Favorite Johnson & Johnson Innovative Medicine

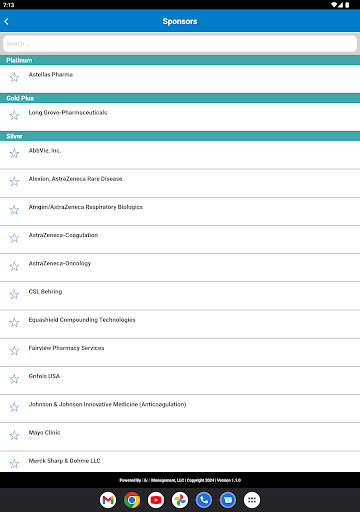(x=14, y=407)
